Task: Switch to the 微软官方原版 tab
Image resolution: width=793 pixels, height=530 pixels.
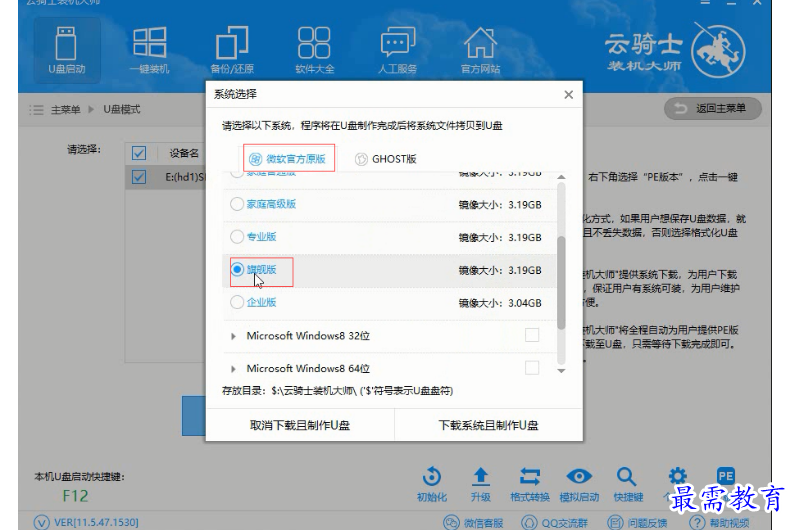Action: (288, 159)
